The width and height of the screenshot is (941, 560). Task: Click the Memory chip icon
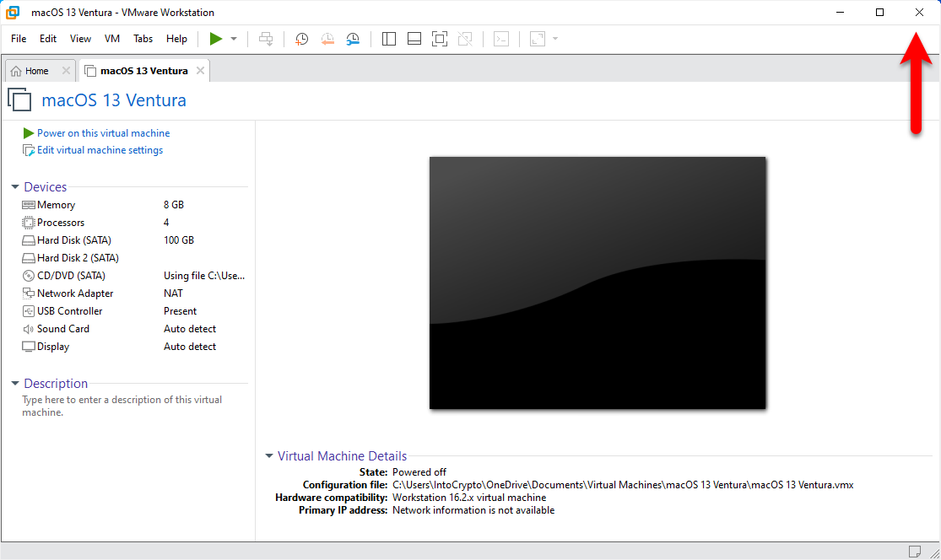click(x=28, y=205)
